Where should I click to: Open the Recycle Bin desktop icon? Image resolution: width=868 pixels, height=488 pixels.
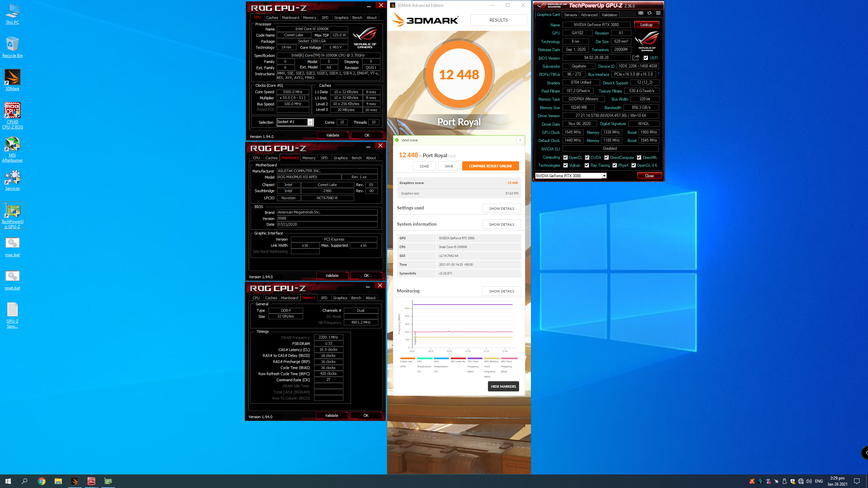coord(12,47)
